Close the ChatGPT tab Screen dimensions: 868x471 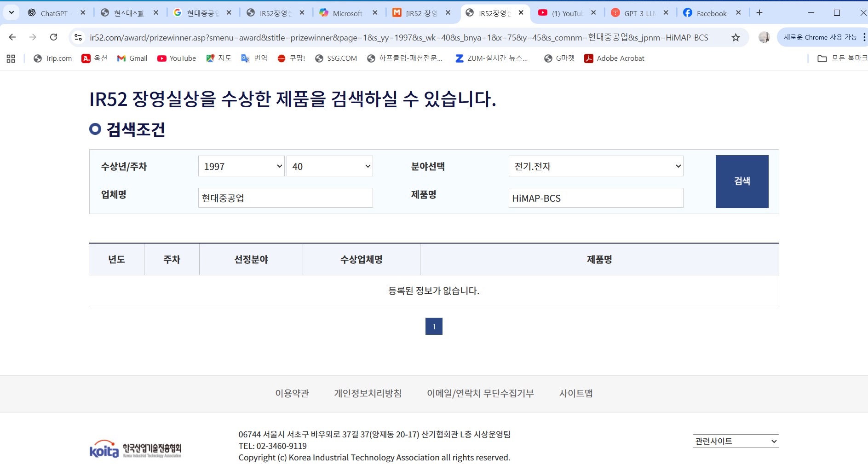coord(83,13)
